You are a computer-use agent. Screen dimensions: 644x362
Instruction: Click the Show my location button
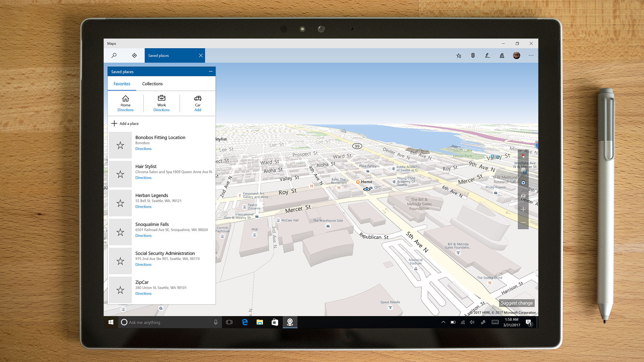tap(523, 183)
